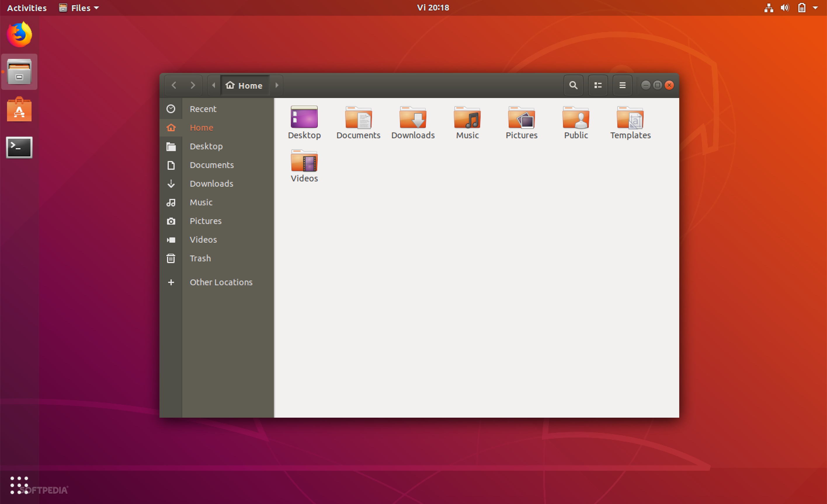Click the back navigation arrow
This screenshot has height=504, width=827.
(174, 85)
